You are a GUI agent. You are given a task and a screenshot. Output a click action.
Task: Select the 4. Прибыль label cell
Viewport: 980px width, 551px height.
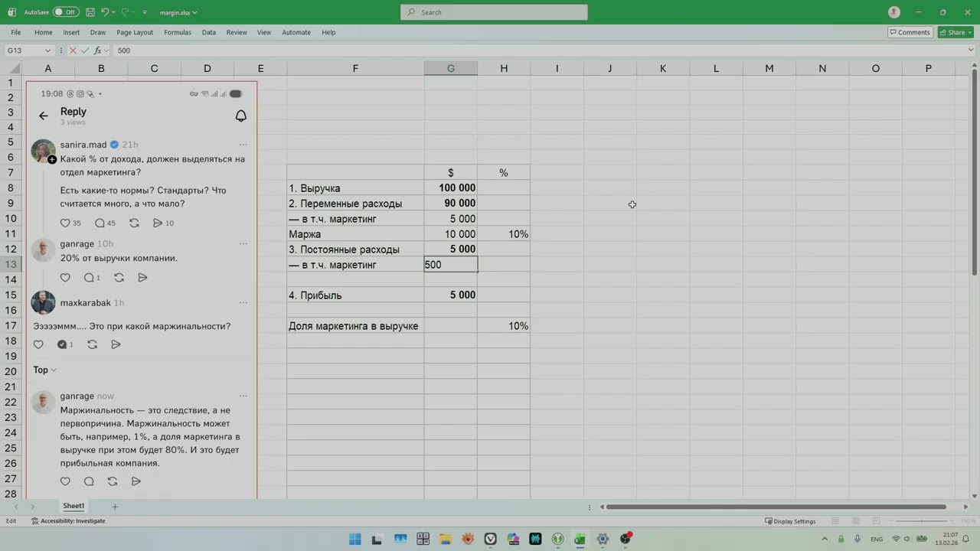click(x=355, y=295)
